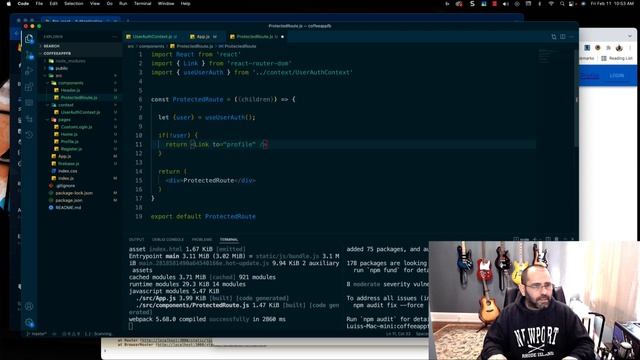Collapse the src folder
Screen dimensions: 640x360
pos(59,76)
